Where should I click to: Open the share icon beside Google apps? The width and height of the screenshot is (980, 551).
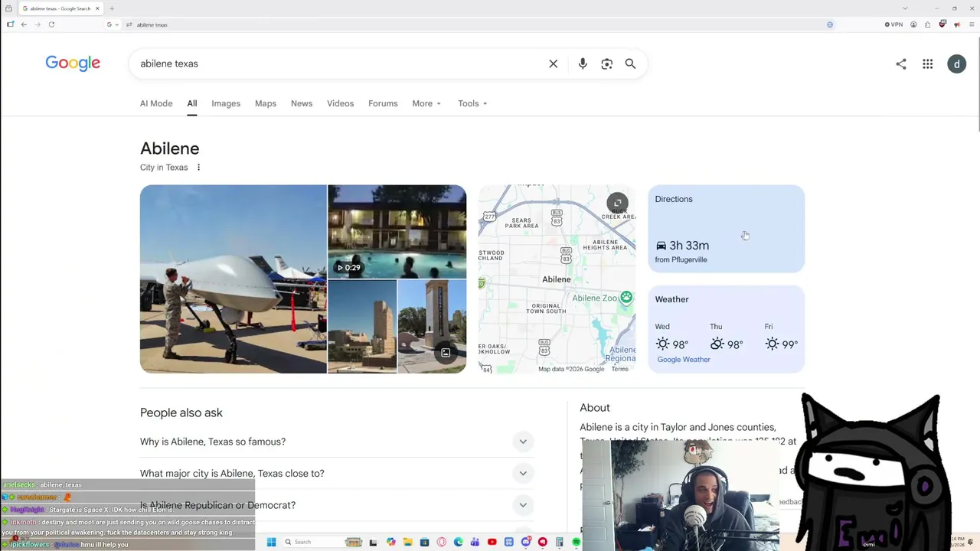[x=901, y=64]
